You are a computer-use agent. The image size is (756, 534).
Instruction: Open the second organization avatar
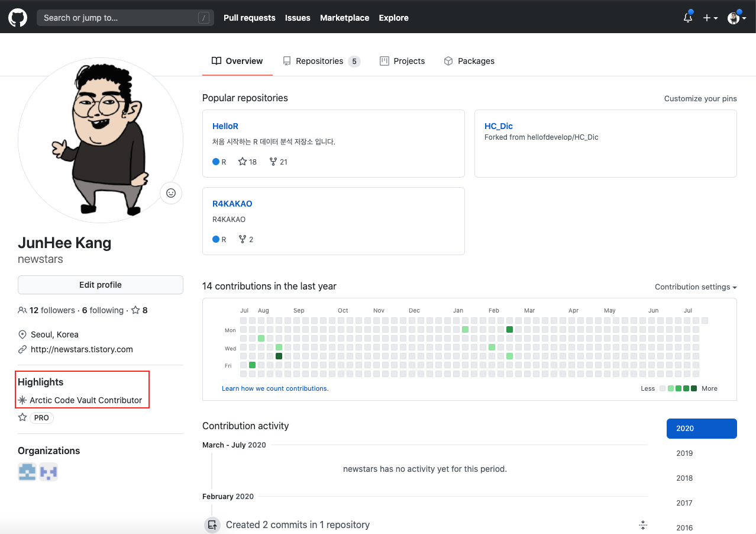tap(49, 472)
